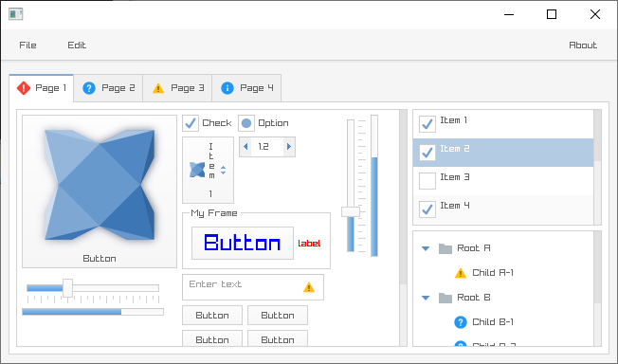Select the Item 3 list row text
Viewport: 618px width, 364px height.
point(455,177)
